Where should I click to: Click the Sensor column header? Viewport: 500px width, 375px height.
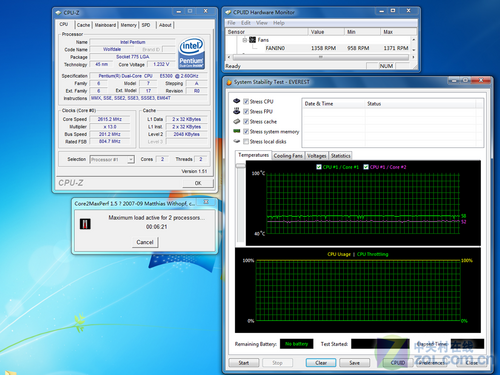(266, 32)
